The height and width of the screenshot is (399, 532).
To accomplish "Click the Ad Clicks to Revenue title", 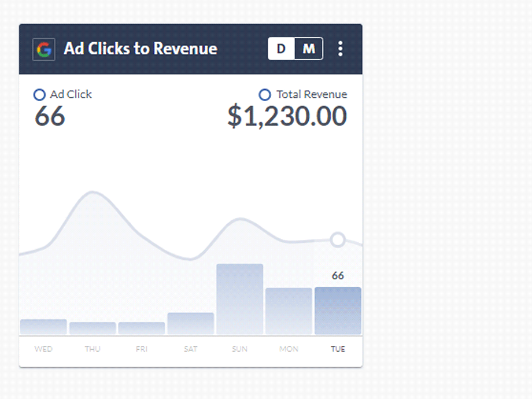I will click(x=141, y=49).
